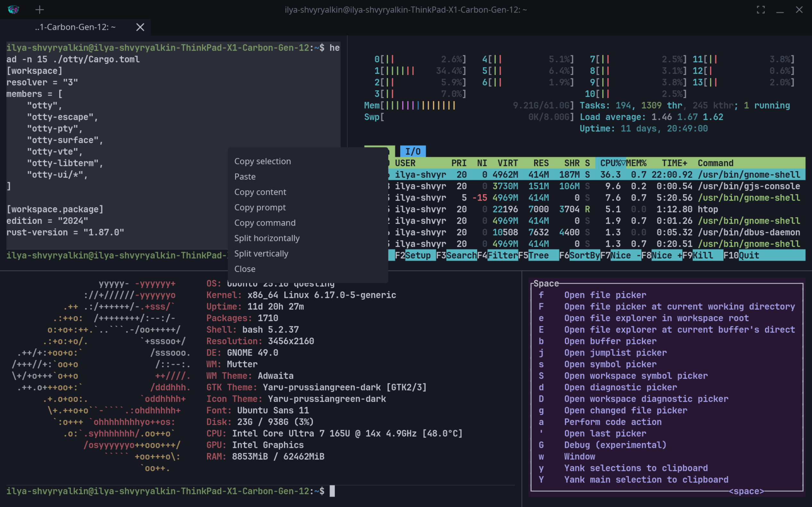Click the terminal emulator's mascot logo icon
Screen dimensions: 812x507
13,9
